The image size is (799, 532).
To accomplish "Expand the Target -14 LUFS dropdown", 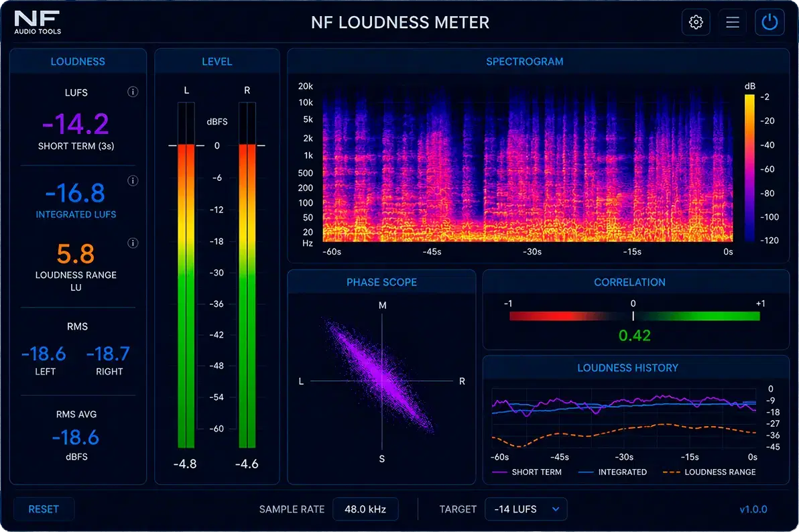I will tap(526, 509).
